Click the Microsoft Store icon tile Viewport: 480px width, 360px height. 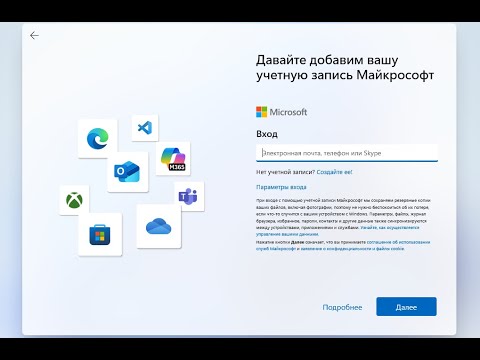pyautogui.click(x=100, y=235)
